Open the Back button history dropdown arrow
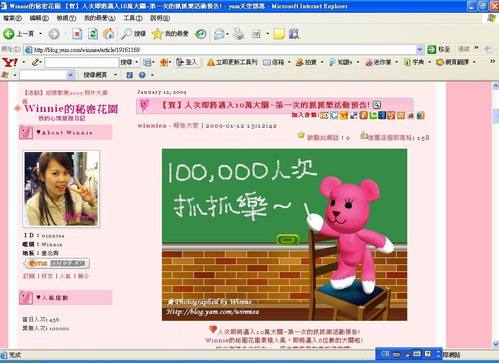This screenshot has height=363, width=499. click(x=40, y=34)
